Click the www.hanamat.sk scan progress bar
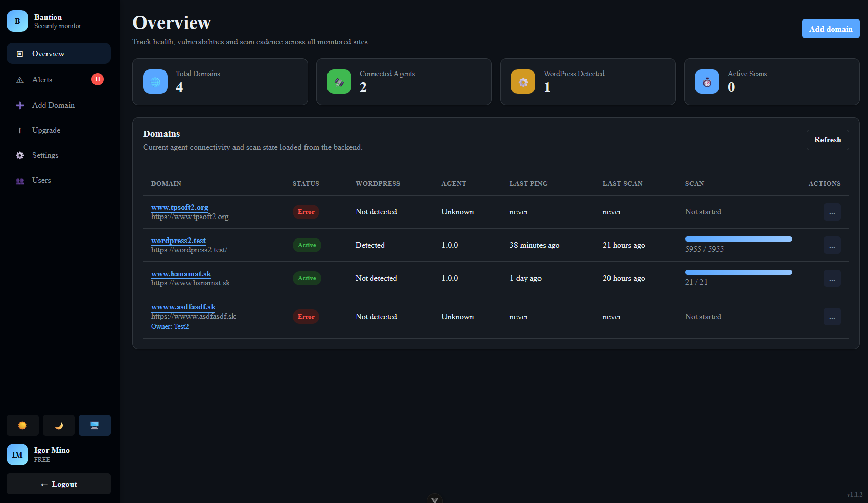 [x=739, y=272]
